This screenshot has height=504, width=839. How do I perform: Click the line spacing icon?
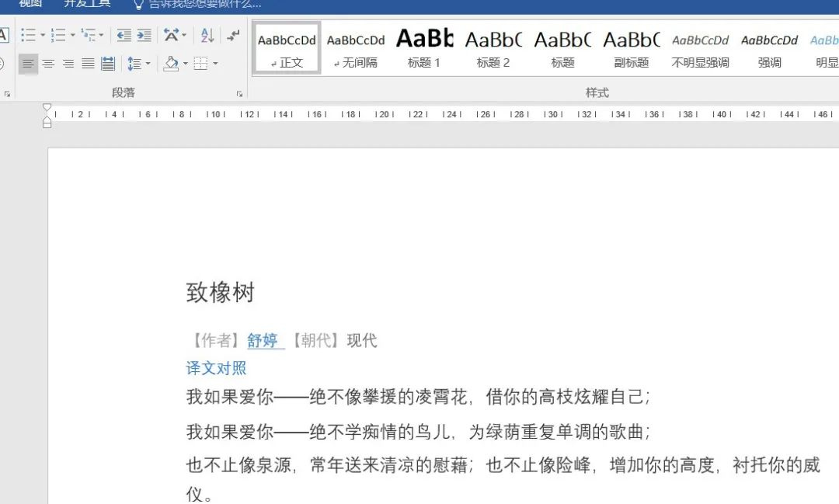(x=134, y=64)
